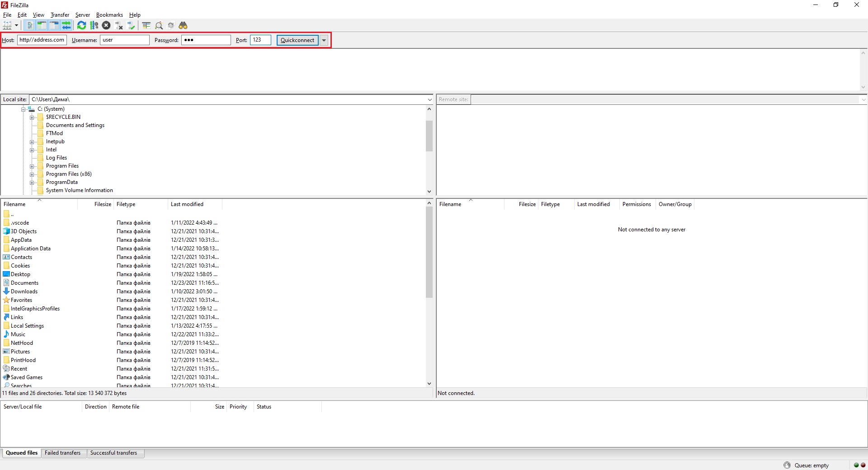Click the Host input field

point(42,40)
